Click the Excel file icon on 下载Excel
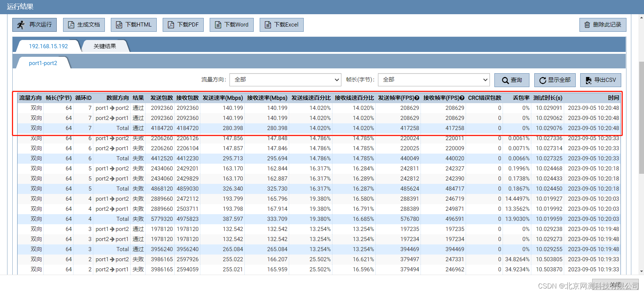The image size is (644, 293). [268, 25]
